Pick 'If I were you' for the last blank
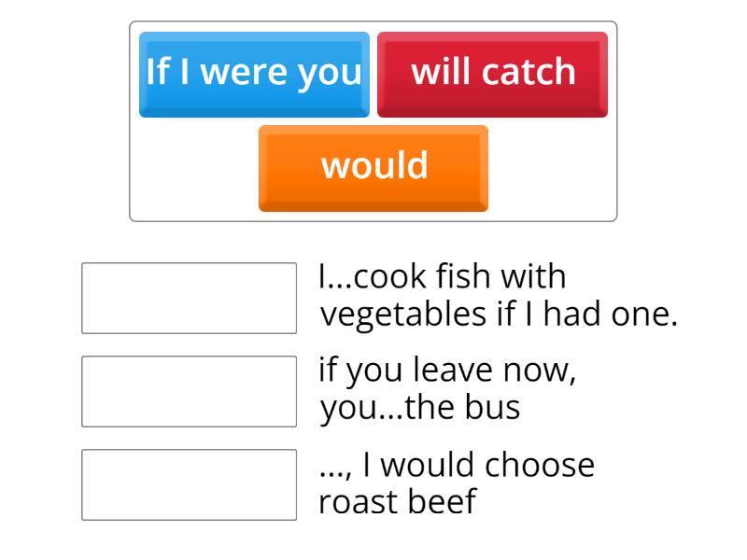This screenshot has width=747, height=560. [253, 73]
